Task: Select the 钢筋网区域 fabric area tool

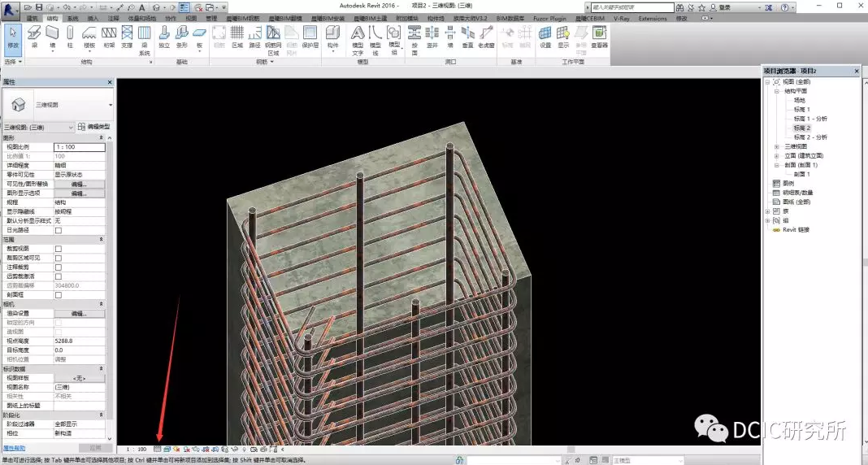Action: (273, 40)
